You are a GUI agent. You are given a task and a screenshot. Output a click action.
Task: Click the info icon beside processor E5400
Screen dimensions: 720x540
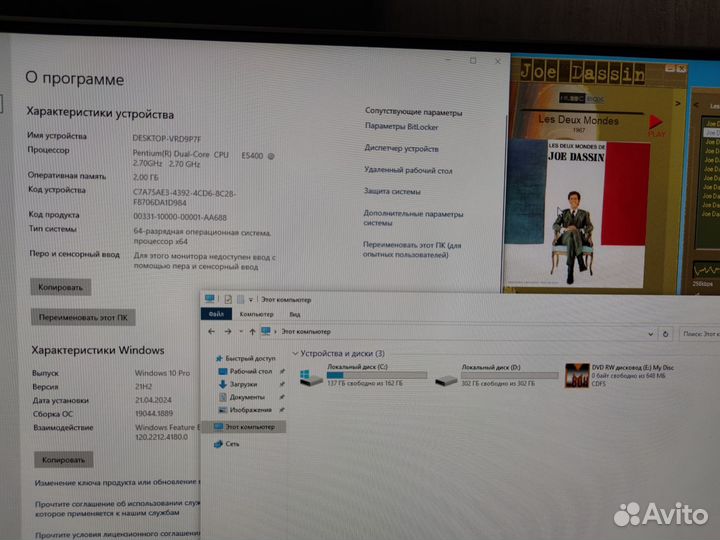271,156
